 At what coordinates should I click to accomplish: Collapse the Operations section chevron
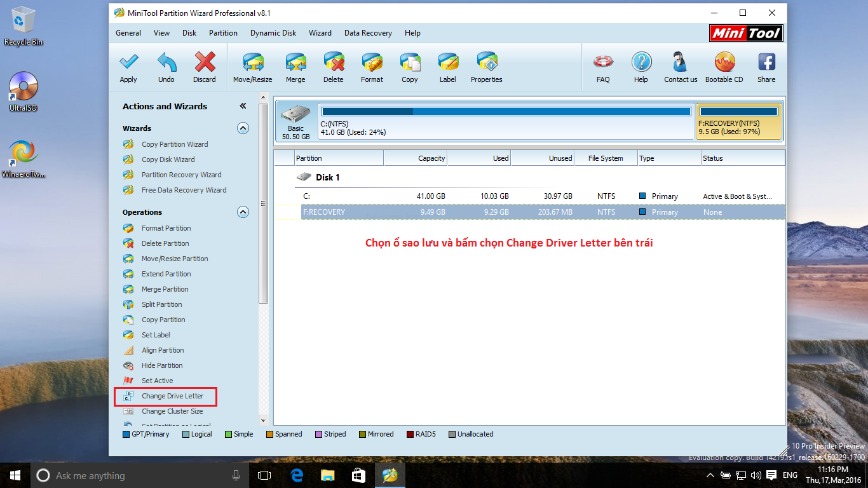coord(243,212)
